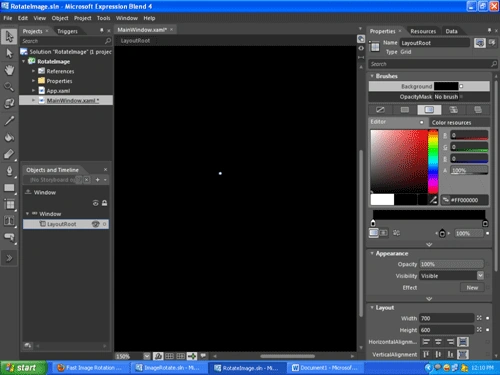The height and width of the screenshot is (375, 500).
Task: Click the search icon in Properties panel
Action: 494,64
